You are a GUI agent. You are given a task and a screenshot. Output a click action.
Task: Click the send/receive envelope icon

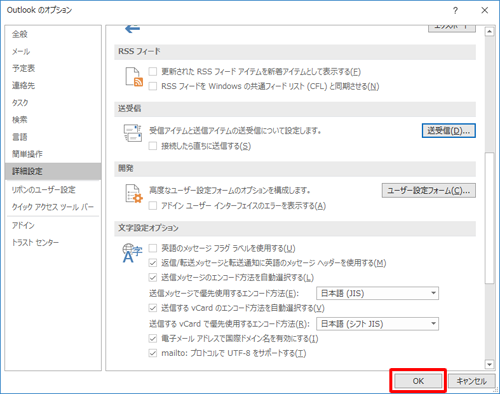click(x=133, y=133)
